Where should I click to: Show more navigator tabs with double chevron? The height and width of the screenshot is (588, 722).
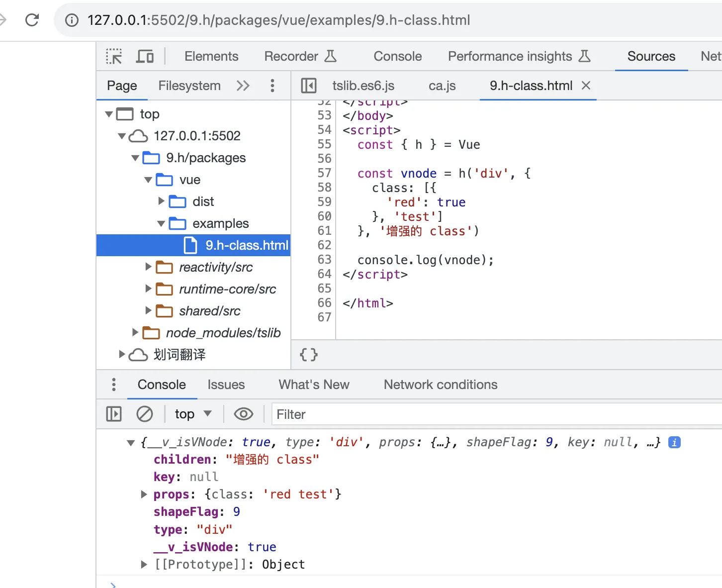coord(243,86)
